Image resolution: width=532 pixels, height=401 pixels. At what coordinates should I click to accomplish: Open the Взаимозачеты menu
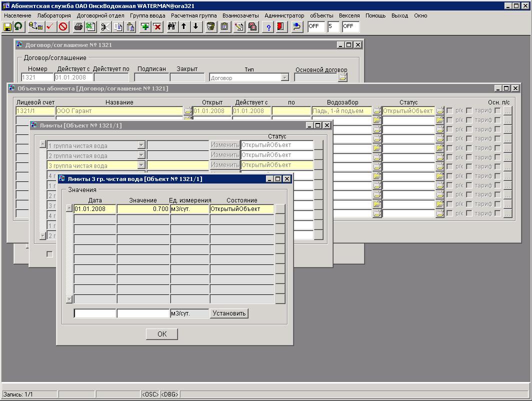coord(240,15)
